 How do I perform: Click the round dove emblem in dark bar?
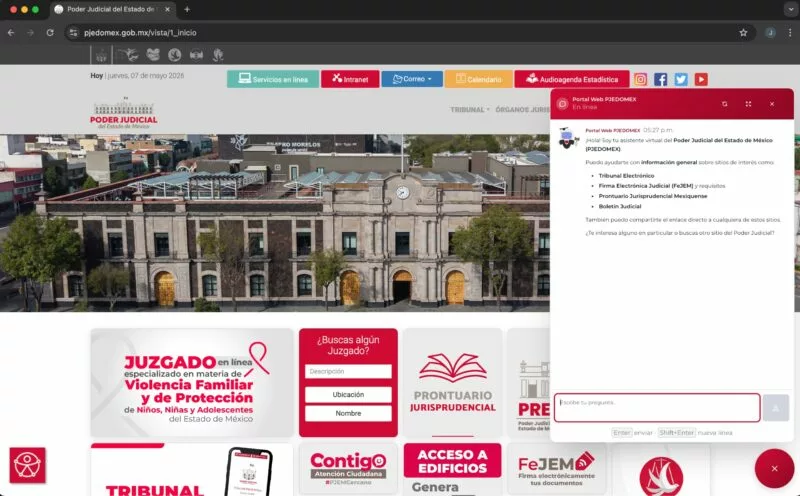point(174,54)
